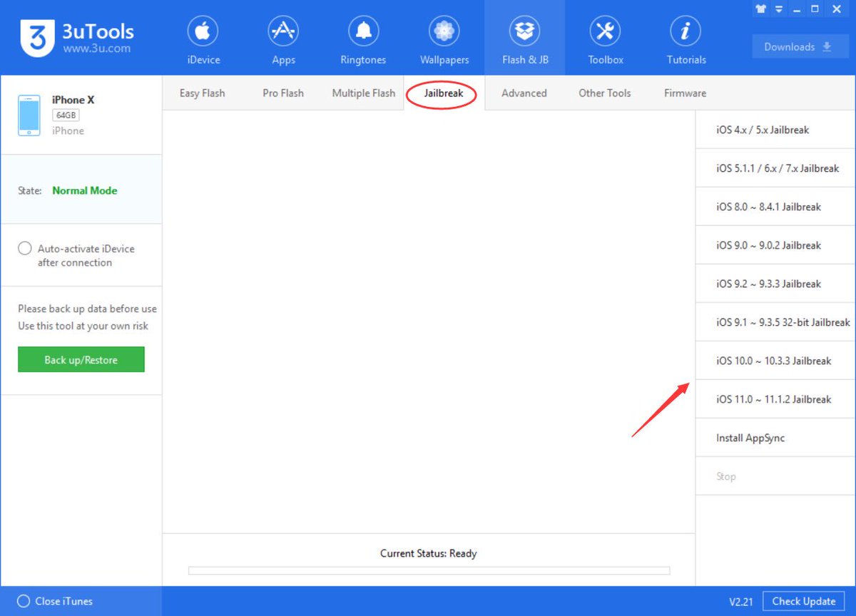Pick iOS 9.1 ~ 9.3.5 32-bit Jailbreak
This screenshot has height=616, width=856.
click(x=775, y=322)
